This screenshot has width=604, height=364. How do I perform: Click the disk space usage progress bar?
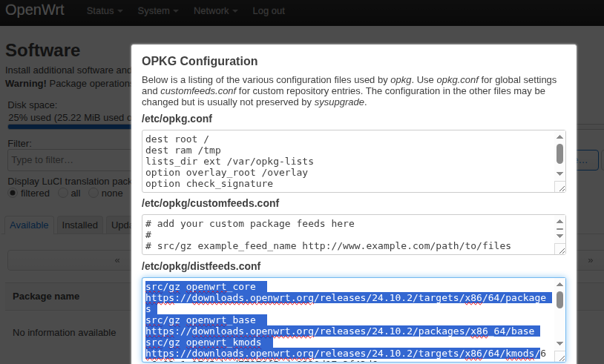pyautogui.click(x=69, y=126)
